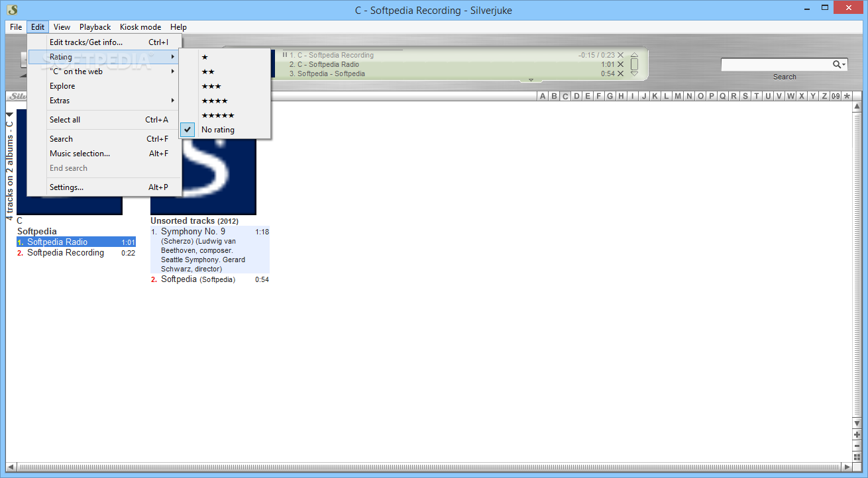Zoom in with the plus button
The width and height of the screenshot is (868, 478).
point(857,435)
